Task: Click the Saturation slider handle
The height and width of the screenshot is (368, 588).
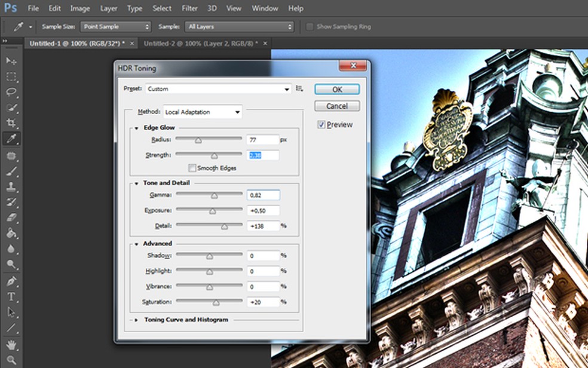Action: pyautogui.click(x=216, y=303)
